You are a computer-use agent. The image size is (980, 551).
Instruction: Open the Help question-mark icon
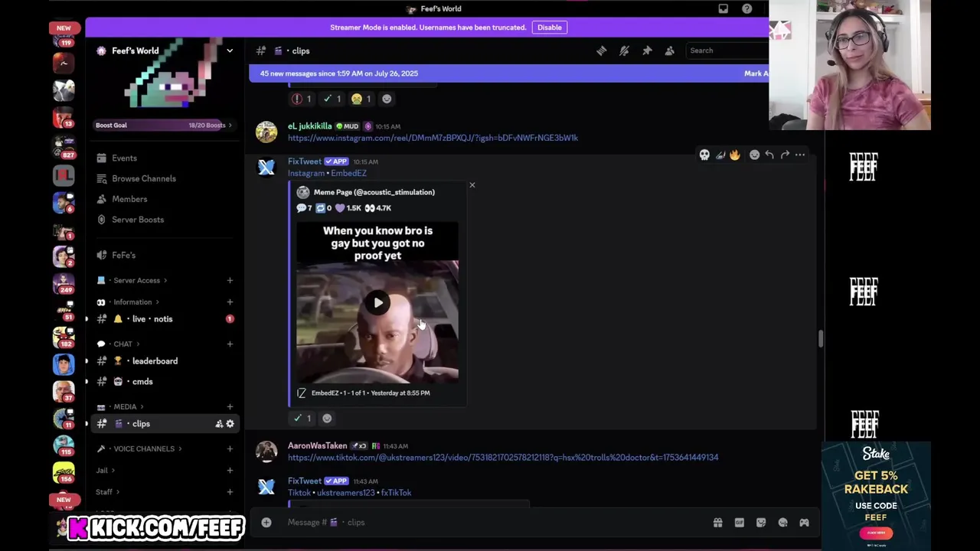746,9
